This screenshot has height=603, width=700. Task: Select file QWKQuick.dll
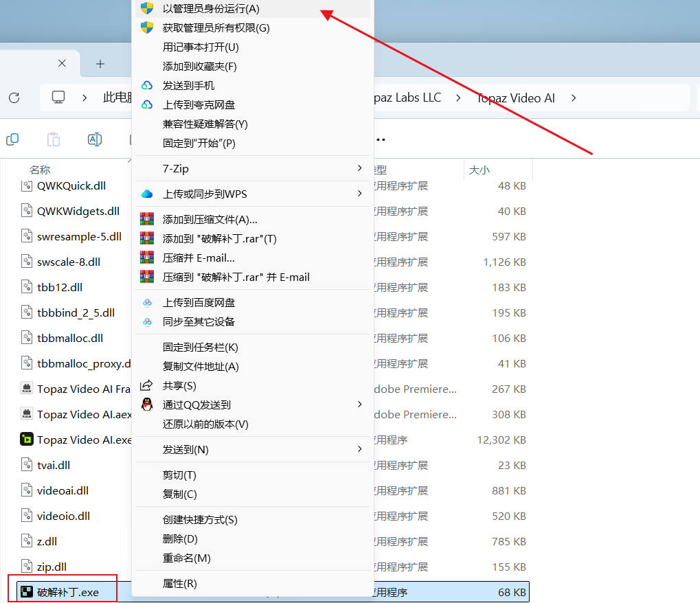point(71,185)
